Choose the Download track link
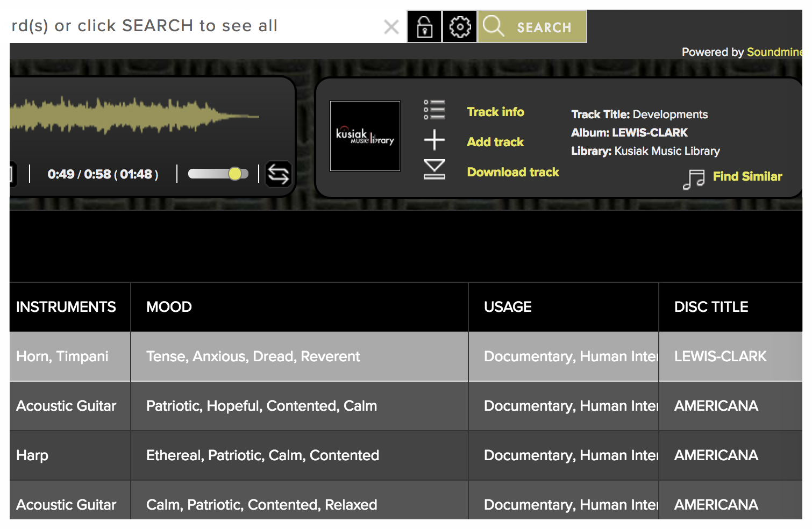 513,172
